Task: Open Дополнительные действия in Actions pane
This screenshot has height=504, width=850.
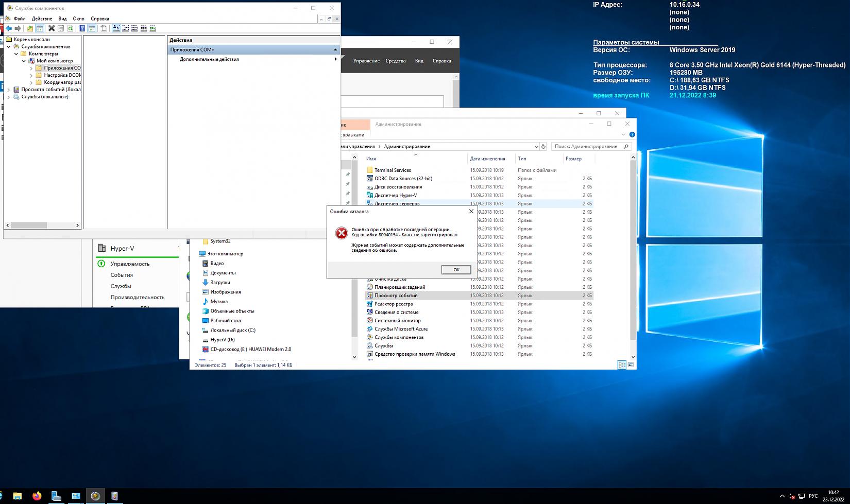Action: coord(209,59)
